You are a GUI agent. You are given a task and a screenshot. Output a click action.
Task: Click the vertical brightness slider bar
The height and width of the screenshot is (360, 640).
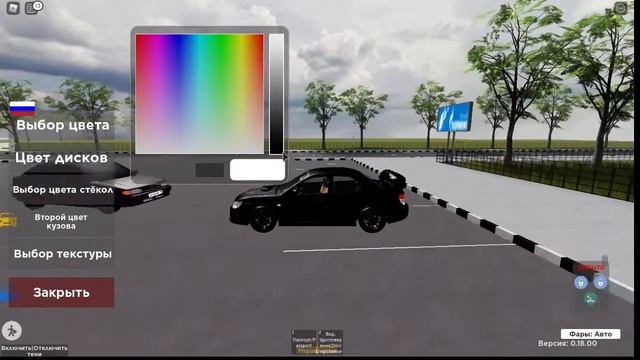coord(276,94)
